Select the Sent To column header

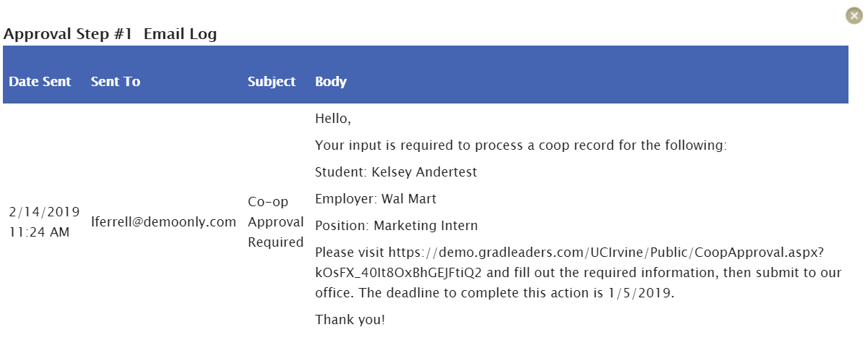[116, 82]
